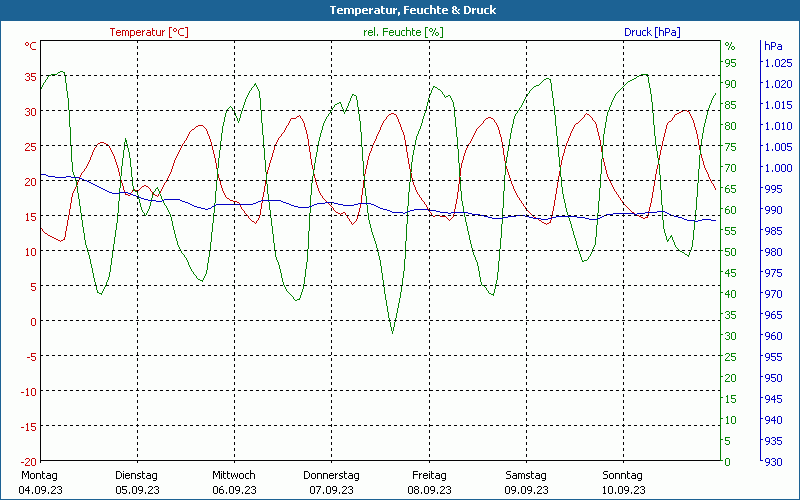
Task: Click the '930' pressure axis value
Action: [x=773, y=462]
